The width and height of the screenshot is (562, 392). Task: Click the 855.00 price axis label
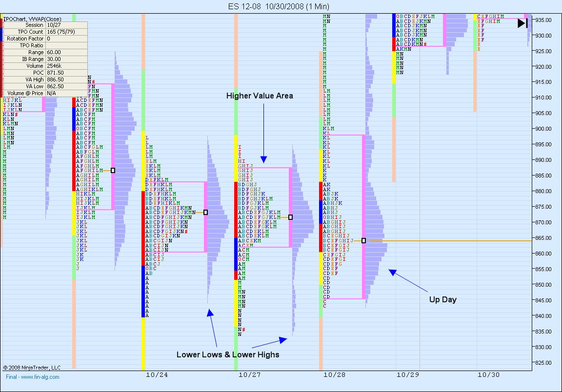(x=543, y=269)
